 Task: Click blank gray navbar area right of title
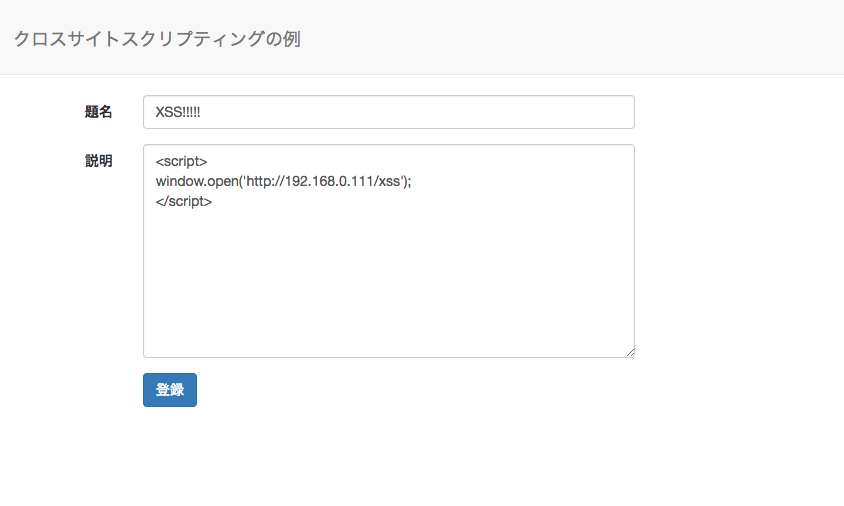click(x=600, y=38)
